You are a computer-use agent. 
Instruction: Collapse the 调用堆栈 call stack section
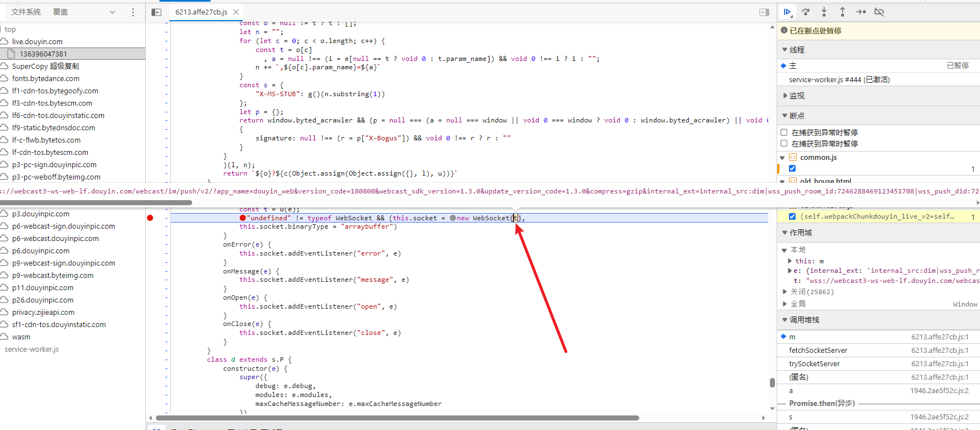point(785,320)
